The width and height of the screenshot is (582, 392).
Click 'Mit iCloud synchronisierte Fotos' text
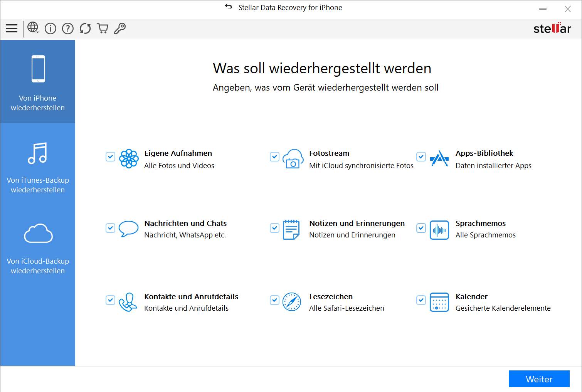pyautogui.click(x=361, y=165)
